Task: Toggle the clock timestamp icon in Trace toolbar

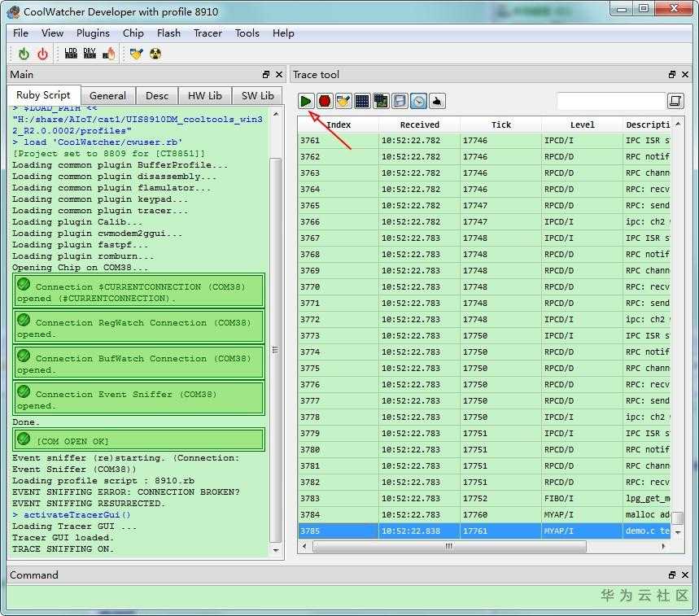Action: pos(418,101)
